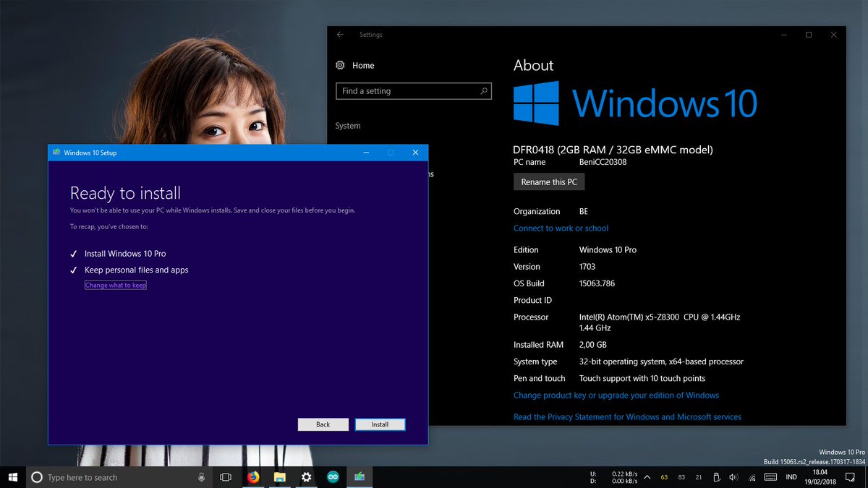Viewport: 868px width, 488px height.
Task: Click 'Rename this PC' button
Action: point(549,182)
